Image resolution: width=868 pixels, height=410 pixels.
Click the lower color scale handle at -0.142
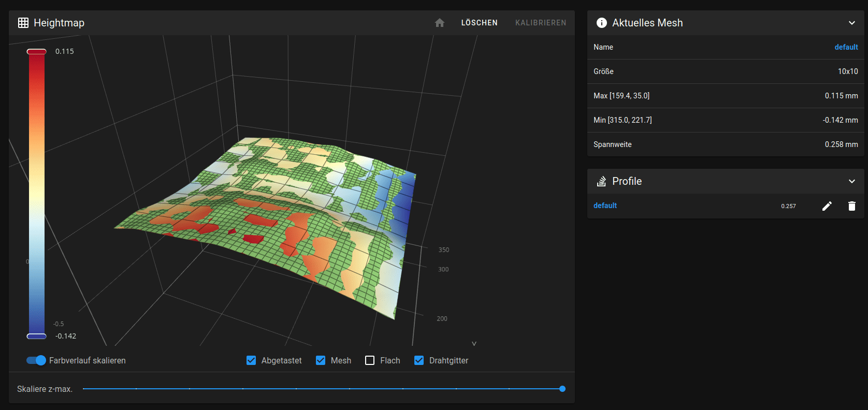click(36, 336)
